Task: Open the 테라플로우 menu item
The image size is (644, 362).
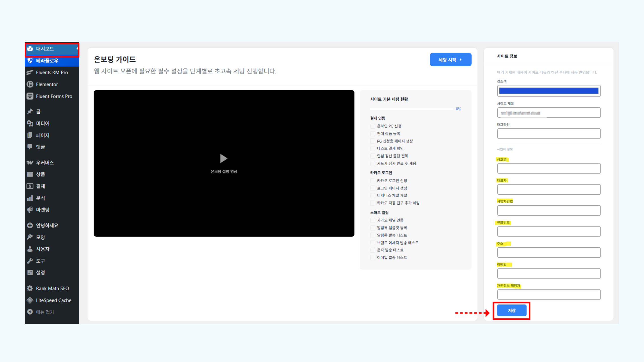Action: tap(47, 61)
